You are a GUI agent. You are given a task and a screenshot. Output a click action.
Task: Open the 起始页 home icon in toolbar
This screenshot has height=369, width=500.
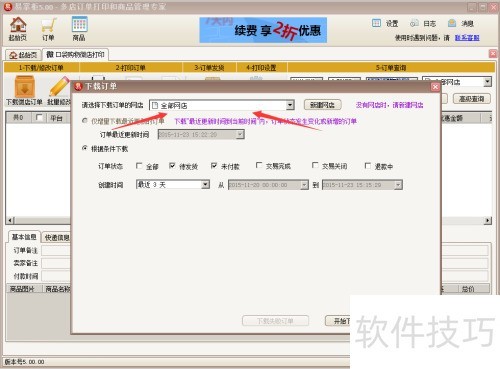[18, 29]
